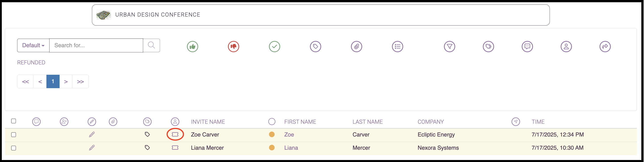This screenshot has height=162, width=644.
Task: Go to the next page arrow
Action: coord(66,81)
